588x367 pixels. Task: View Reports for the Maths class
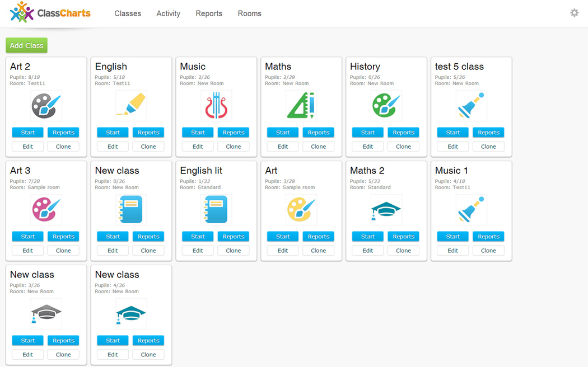tap(318, 133)
